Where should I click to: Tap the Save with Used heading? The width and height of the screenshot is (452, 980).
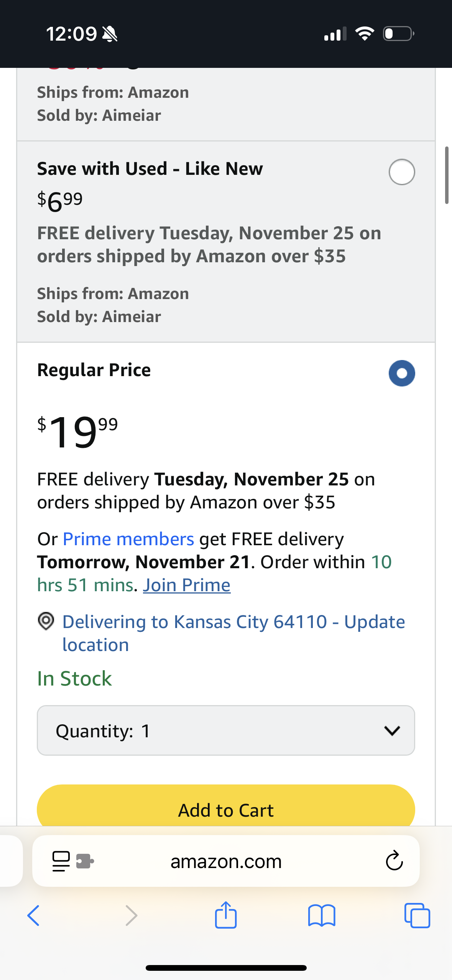click(x=150, y=169)
